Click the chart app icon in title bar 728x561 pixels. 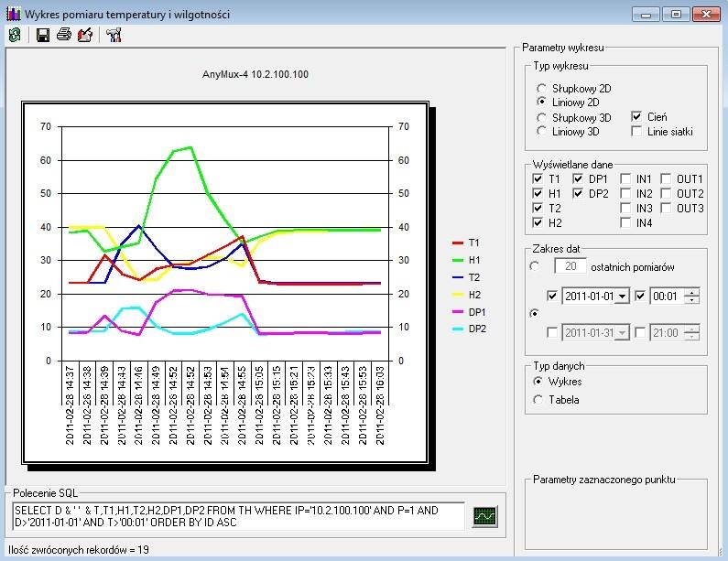click(14, 14)
